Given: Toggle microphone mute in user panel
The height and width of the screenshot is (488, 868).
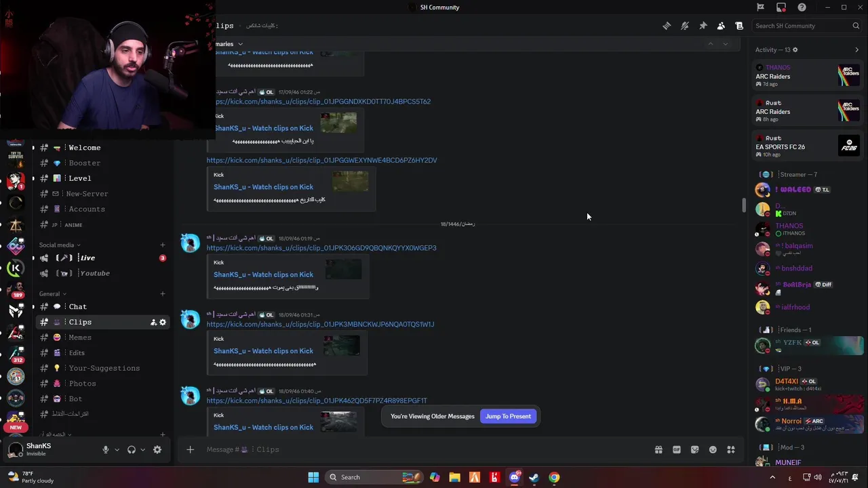Looking at the screenshot, I should tap(105, 449).
